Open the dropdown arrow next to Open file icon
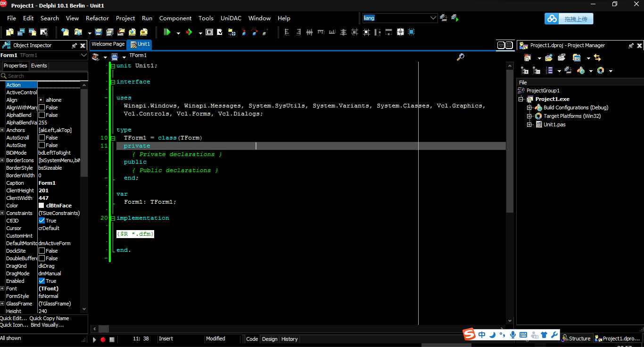Image resolution: width=644 pixels, height=347 pixels. (x=89, y=33)
